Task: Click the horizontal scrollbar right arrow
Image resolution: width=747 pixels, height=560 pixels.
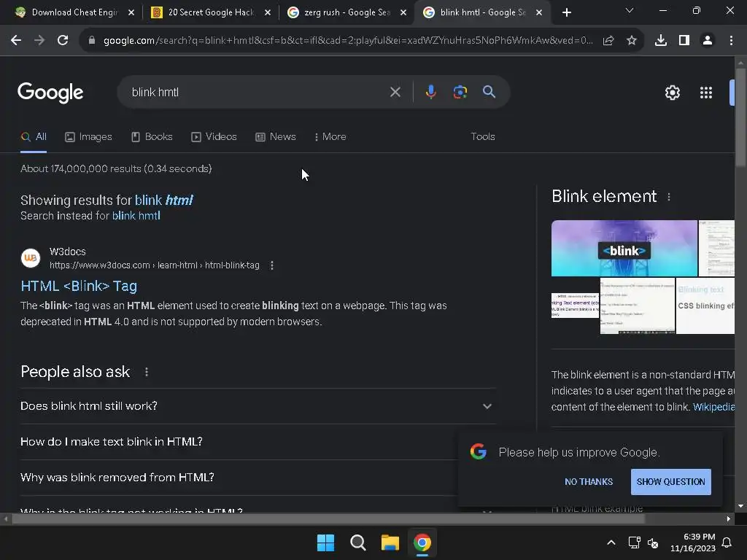Action: point(729,519)
